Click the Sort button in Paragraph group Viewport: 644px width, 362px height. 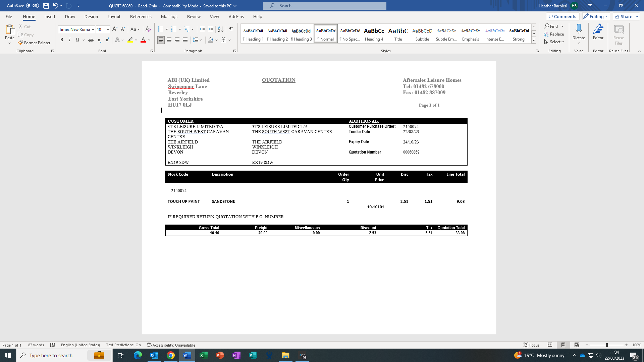(x=220, y=29)
